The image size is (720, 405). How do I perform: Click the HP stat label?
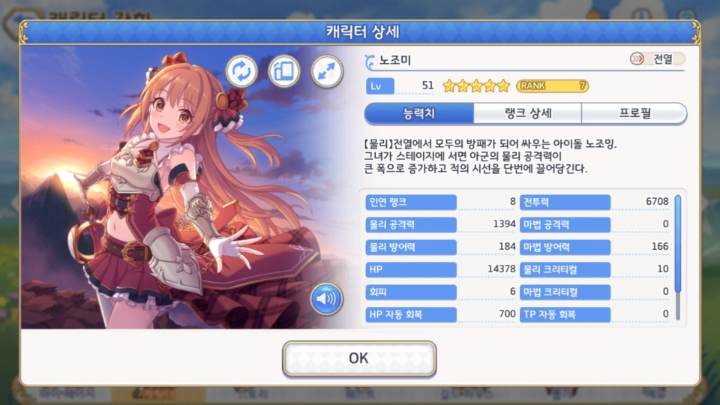click(411, 270)
